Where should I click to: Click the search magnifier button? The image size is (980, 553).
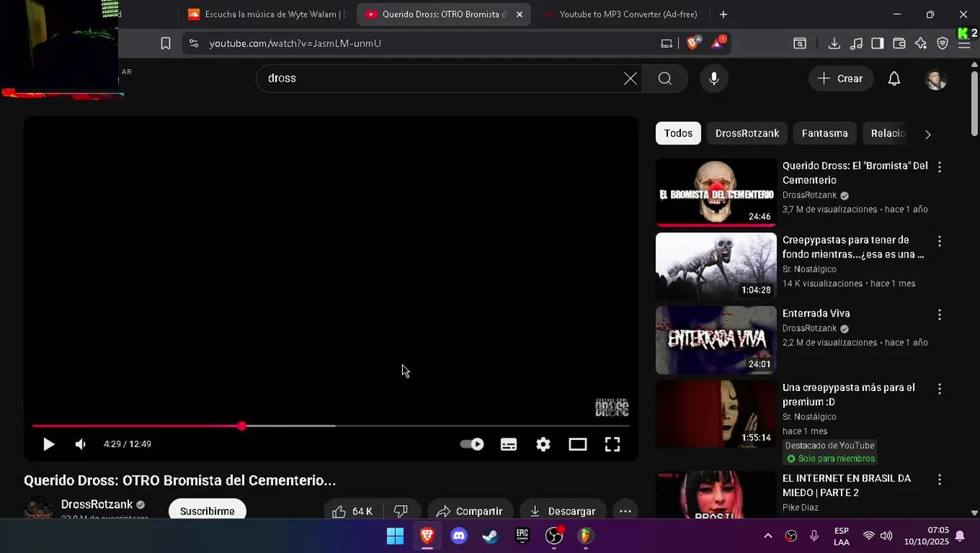click(x=665, y=78)
